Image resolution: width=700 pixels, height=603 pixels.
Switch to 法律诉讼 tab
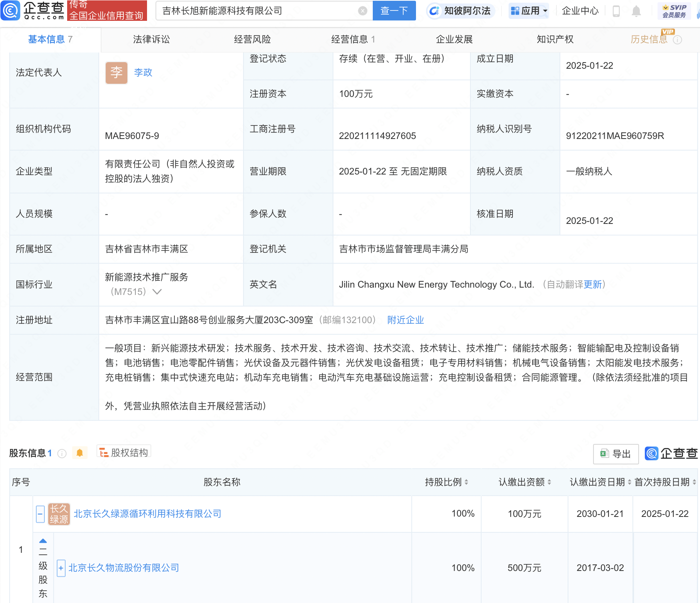click(x=151, y=39)
